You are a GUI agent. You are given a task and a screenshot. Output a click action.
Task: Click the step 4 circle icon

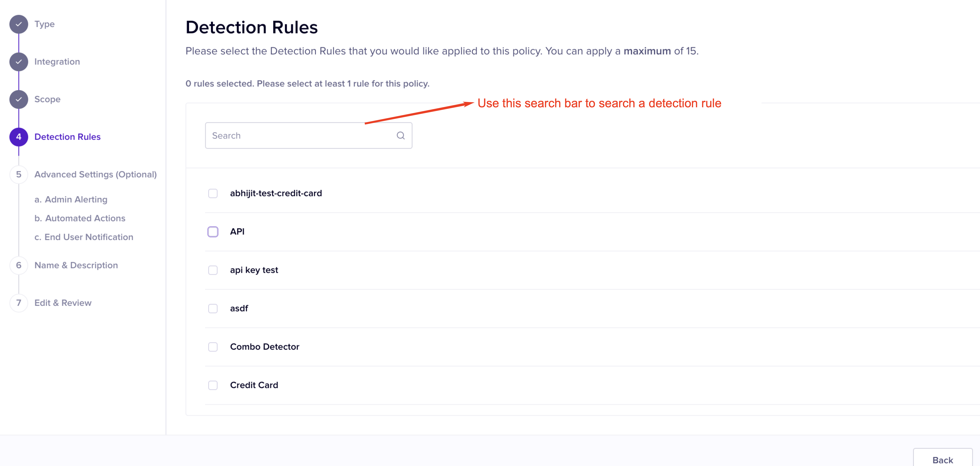point(19,137)
